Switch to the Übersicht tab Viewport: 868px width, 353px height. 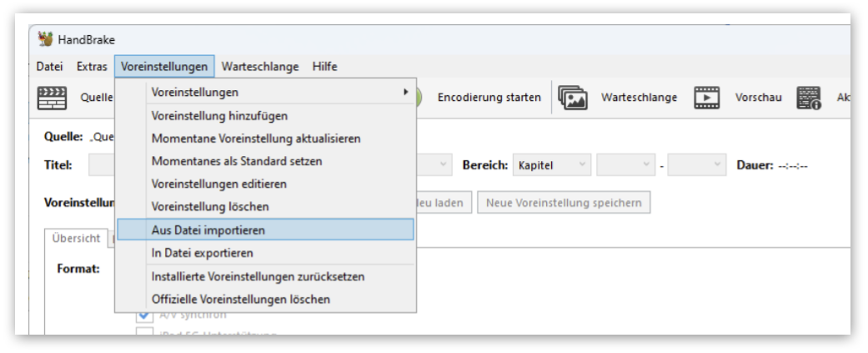pos(75,239)
